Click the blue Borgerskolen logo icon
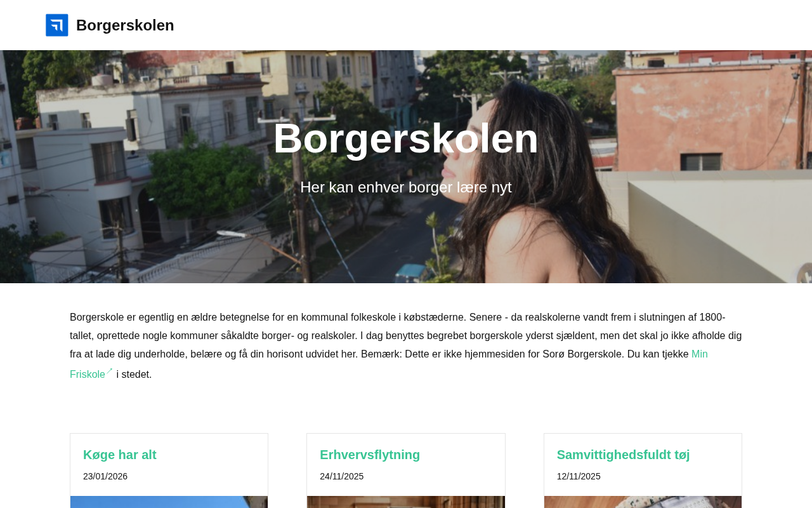812x508 pixels. pyautogui.click(x=57, y=25)
